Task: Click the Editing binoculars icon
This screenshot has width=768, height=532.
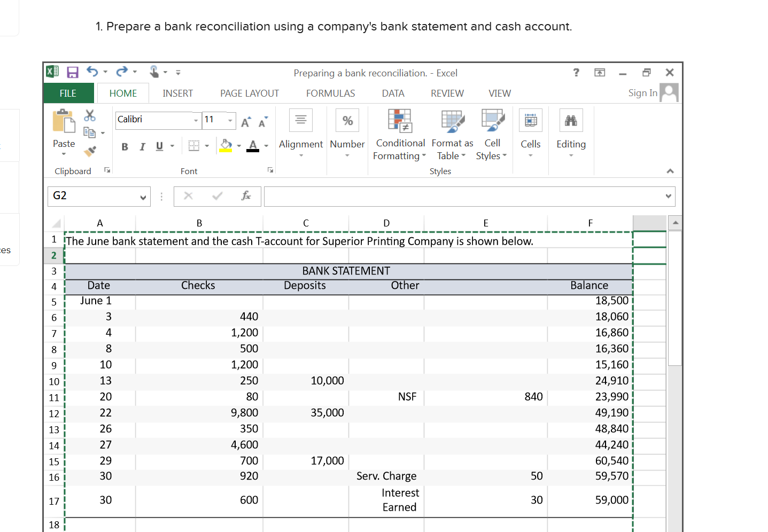Action: (x=571, y=120)
